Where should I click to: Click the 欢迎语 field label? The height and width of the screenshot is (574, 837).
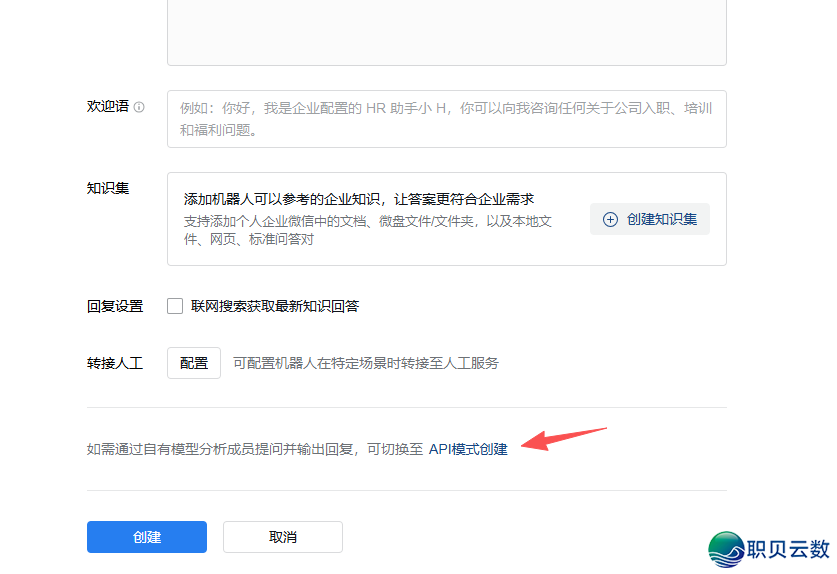pyautogui.click(x=108, y=107)
